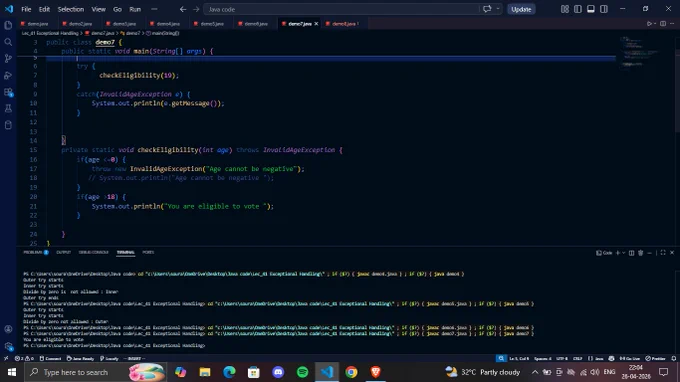
Task: Open the editor More Actions menu
Action: (672, 24)
